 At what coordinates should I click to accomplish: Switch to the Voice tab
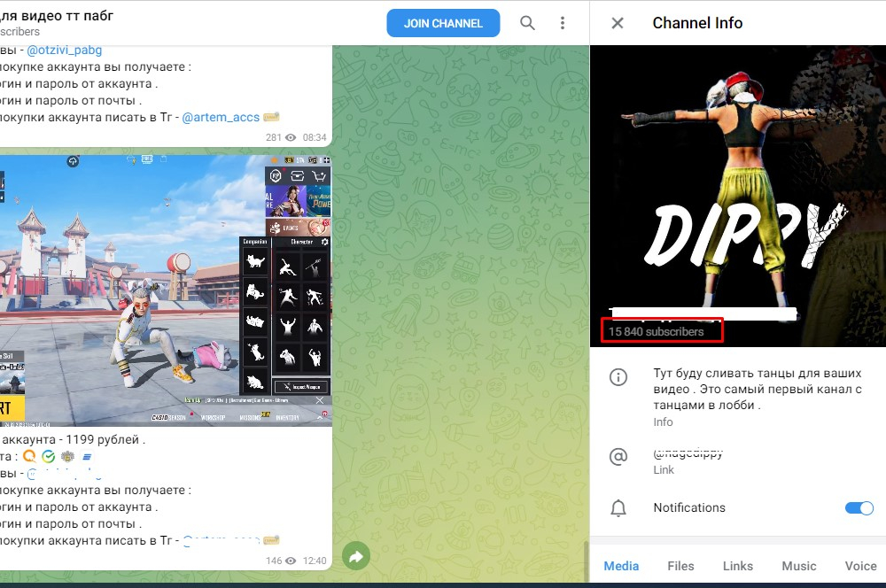(x=860, y=566)
